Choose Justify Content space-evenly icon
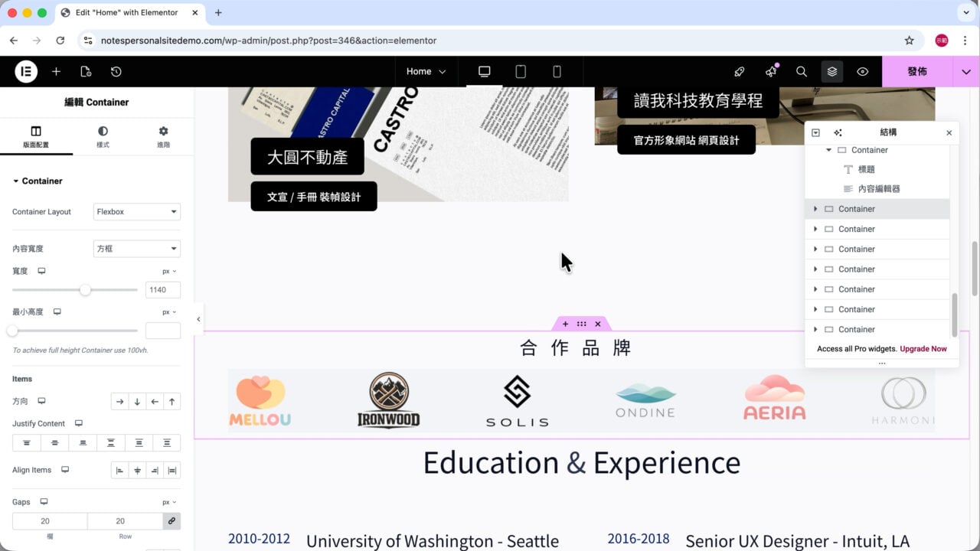 (x=167, y=442)
